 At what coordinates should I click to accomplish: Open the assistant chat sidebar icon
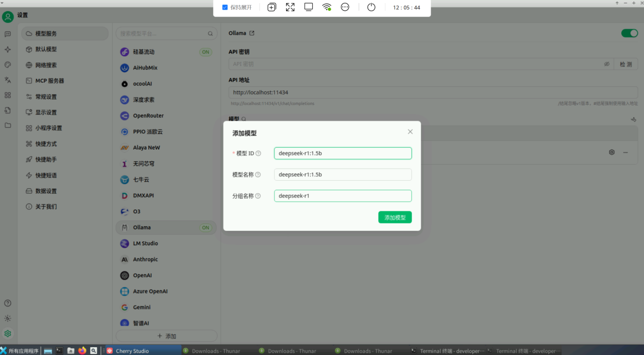8,34
